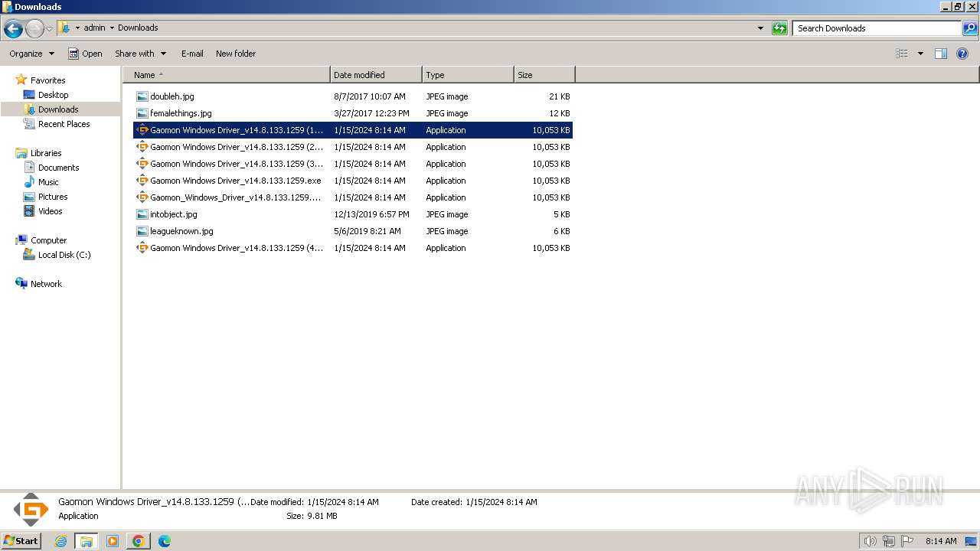Launch Microsoft Edge from taskbar
The image size is (980, 551).
165,541
